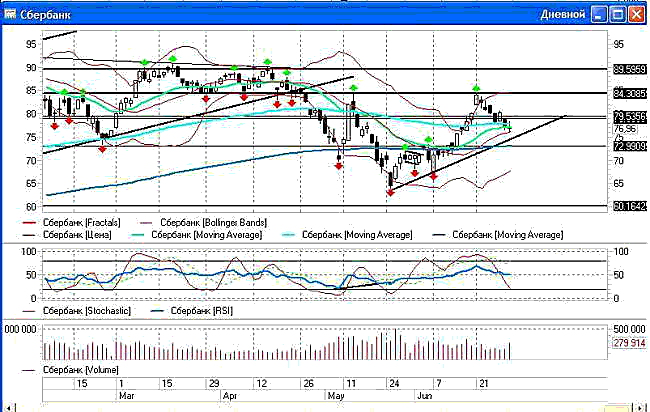Click the scroll right arrow at bottom
The image size is (650, 412).
(641, 408)
